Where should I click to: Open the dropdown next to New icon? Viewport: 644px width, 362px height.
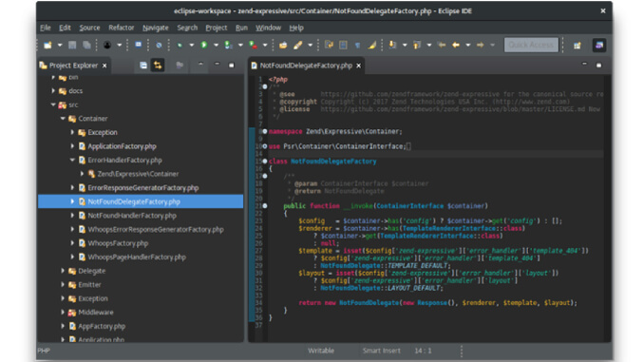coord(60,45)
